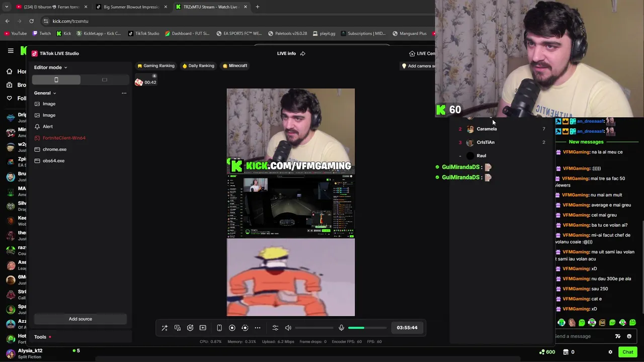Click the Add source button
644x362 pixels.
(80, 319)
